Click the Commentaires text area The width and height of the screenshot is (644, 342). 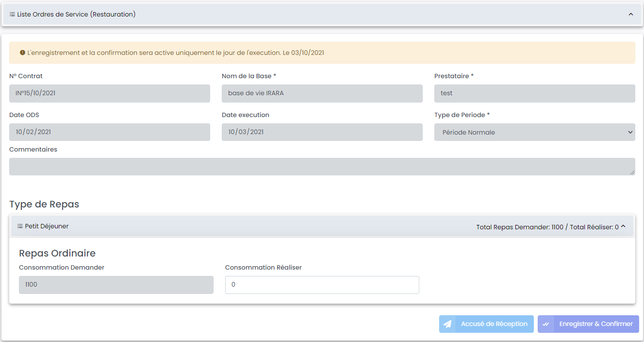click(x=322, y=167)
